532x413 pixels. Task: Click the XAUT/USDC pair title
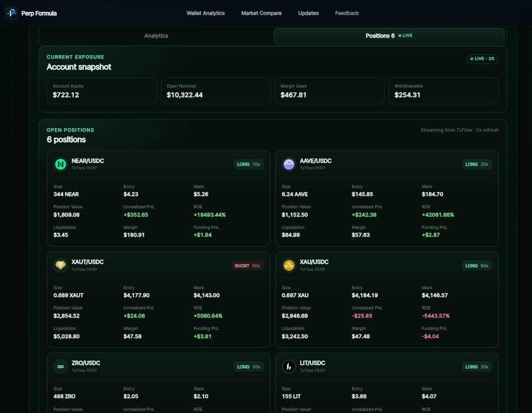(87, 262)
